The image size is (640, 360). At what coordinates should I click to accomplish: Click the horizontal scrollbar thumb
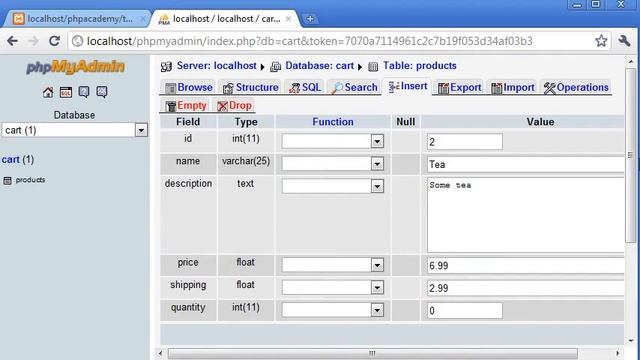click(373, 353)
